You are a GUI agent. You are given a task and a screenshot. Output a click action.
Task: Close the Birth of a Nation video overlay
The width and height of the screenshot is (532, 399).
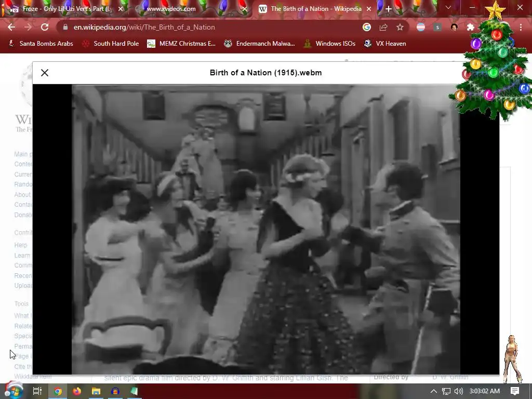tap(45, 73)
